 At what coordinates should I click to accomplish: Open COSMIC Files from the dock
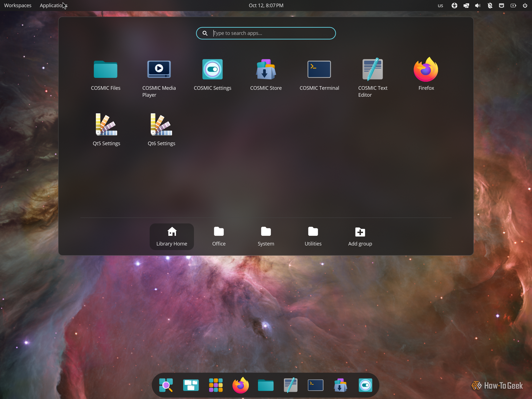click(x=266, y=385)
